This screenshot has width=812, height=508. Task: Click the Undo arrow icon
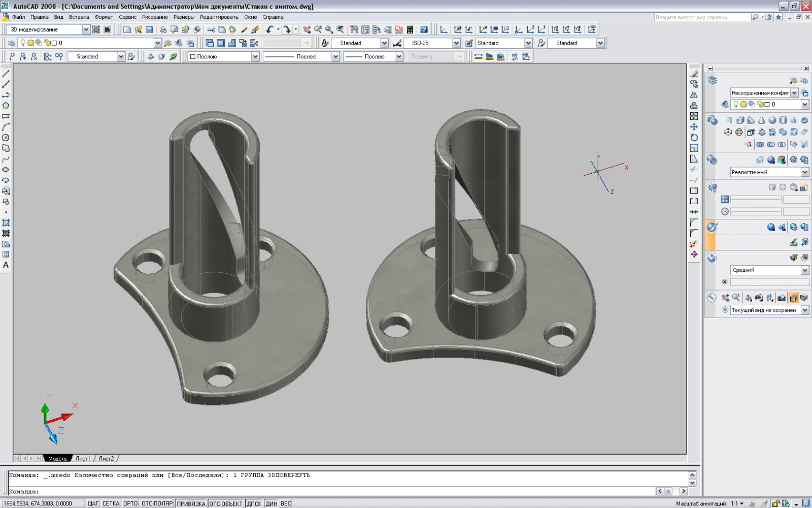point(269,30)
